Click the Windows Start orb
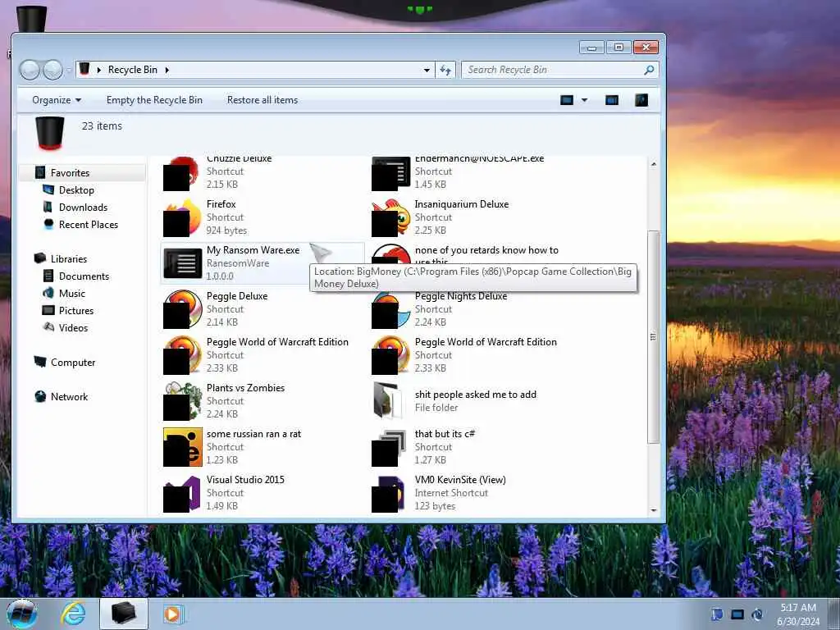This screenshot has height=630, width=840. point(22,614)
